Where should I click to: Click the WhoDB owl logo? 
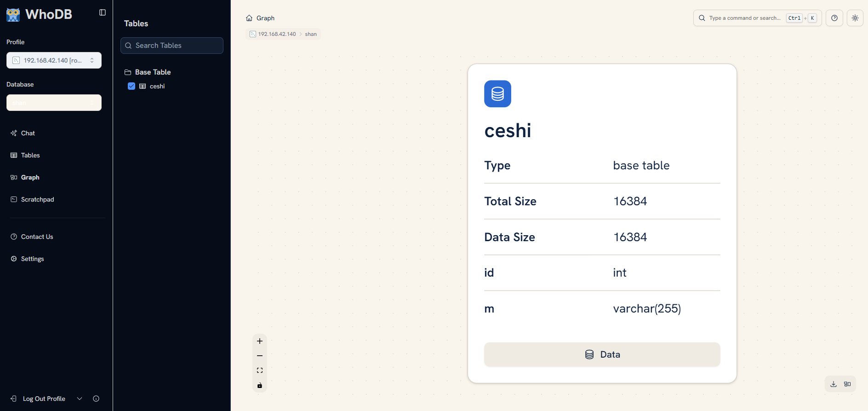13,15
